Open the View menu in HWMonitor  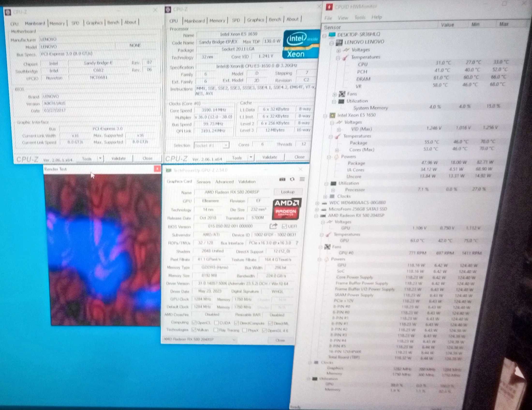tap(343, 18)
